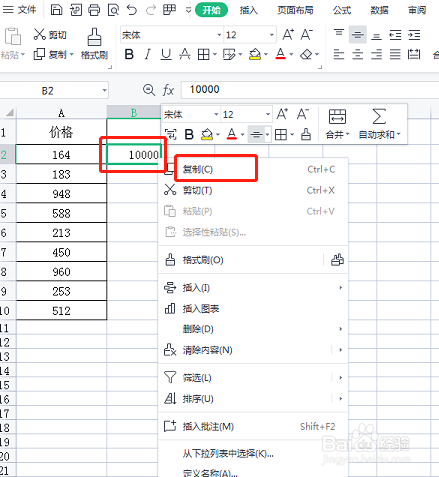439x477 pixels.
Task: Toggle vertical middle alignment in ribbon
Action: (x=358, y=34)
